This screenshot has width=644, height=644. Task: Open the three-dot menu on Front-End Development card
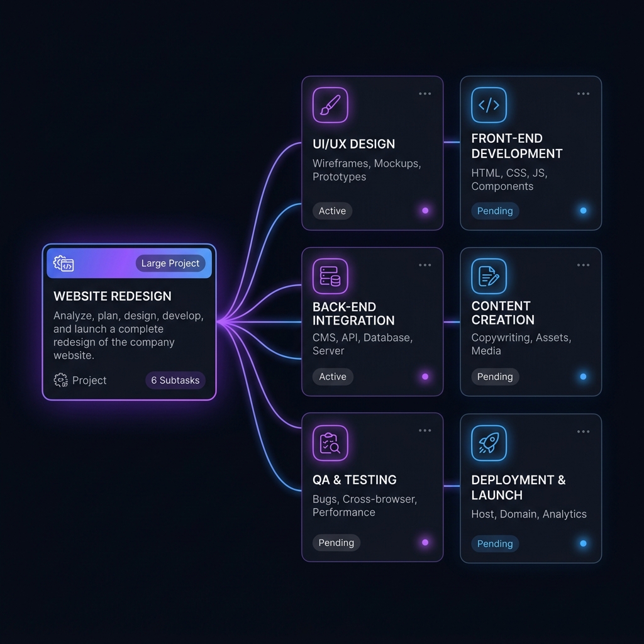583,94
